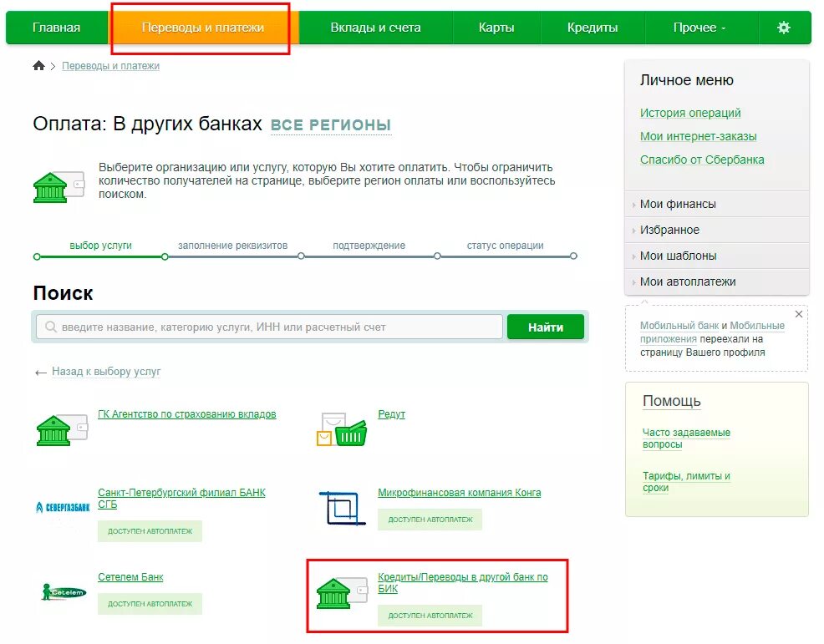Click bank icon beside Кредиты/Переводы по БИК
824x644 pixels.
342,593
